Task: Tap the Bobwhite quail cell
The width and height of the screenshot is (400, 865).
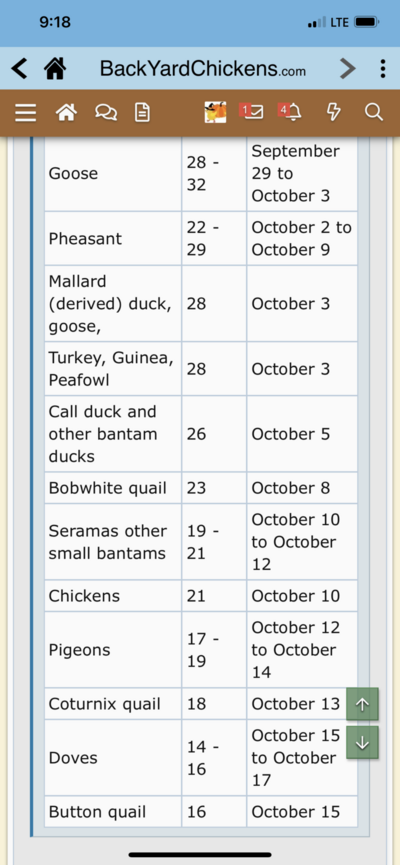Action: (113, 488)
